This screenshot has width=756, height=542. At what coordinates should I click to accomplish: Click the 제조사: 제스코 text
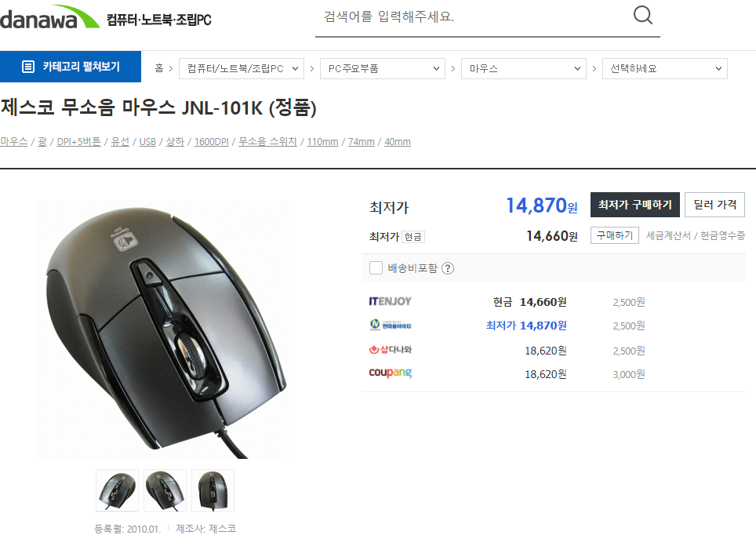(206, 529)
